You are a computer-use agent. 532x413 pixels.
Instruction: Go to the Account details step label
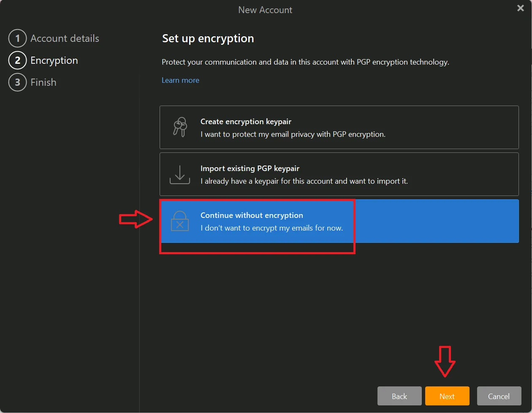coord(65,38)
